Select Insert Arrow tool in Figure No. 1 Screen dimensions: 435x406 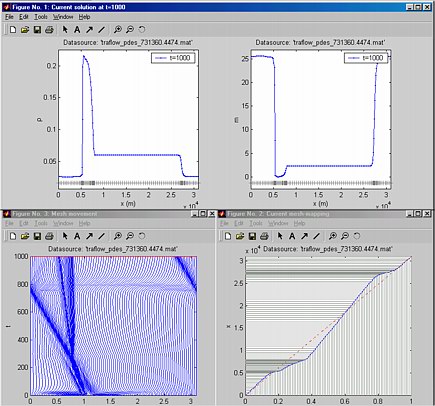pyautogui.click(x=89, y=30)
